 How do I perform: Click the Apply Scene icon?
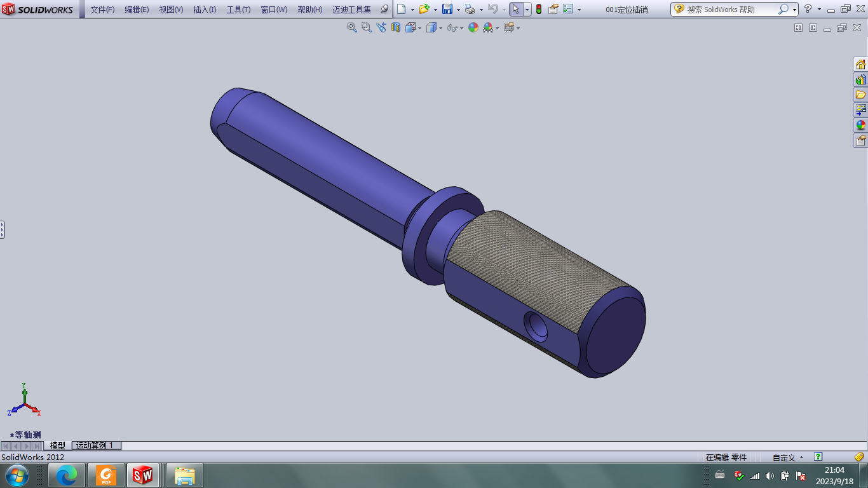click(x=488, y=27)
